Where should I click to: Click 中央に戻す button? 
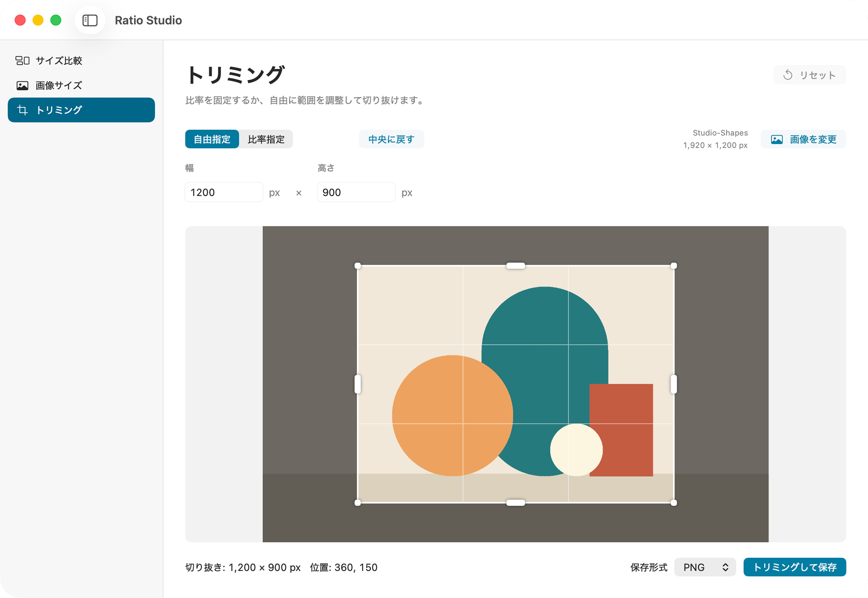click(x=391, y=139)
